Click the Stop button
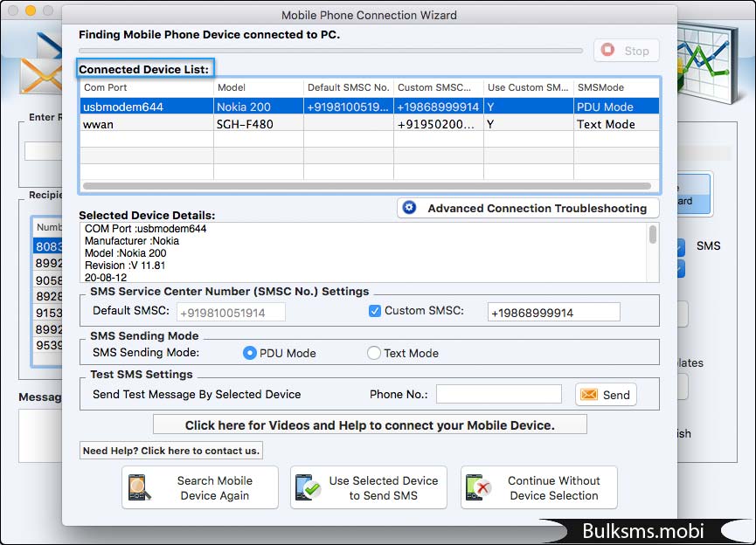Viewport: 756px width, 545px height. (627, 50)
